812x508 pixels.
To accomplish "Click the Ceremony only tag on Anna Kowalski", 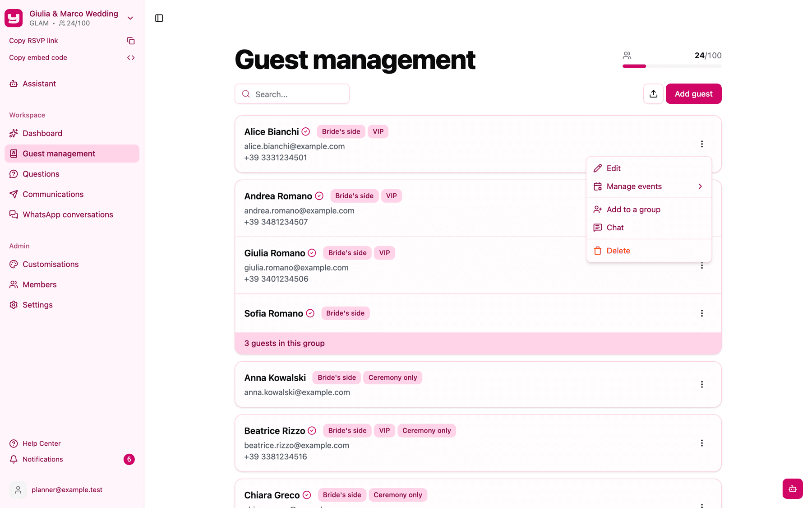I will click(x=392, y=378).
